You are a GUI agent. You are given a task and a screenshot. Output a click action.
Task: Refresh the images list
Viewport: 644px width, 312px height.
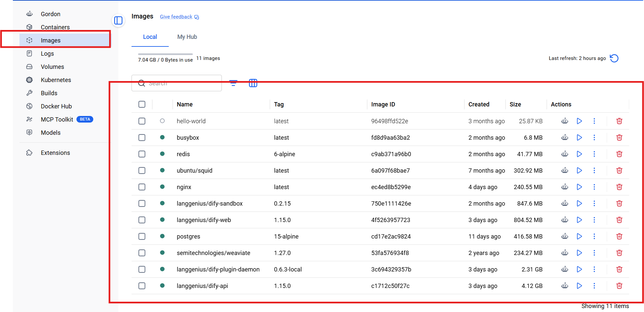[614, 58]
